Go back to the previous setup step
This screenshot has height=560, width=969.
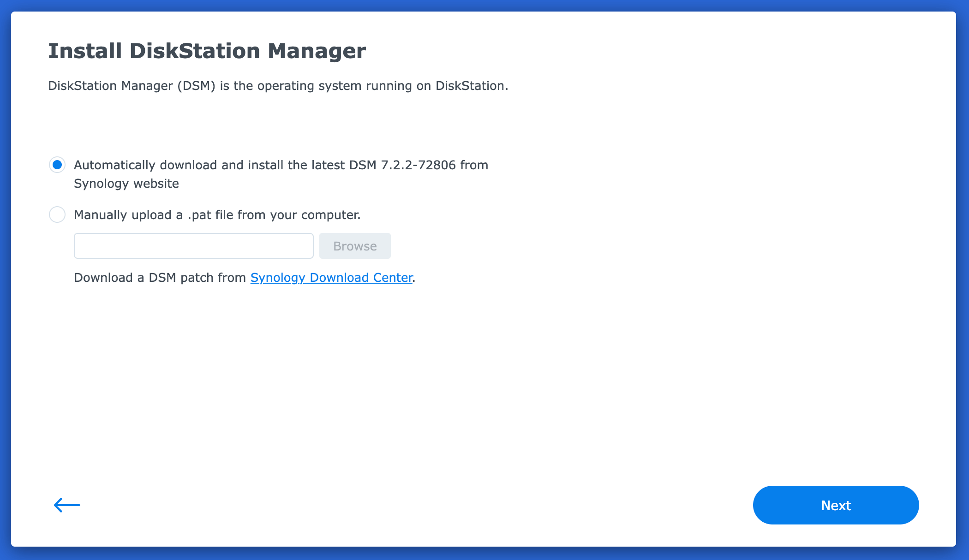[67, 505]
